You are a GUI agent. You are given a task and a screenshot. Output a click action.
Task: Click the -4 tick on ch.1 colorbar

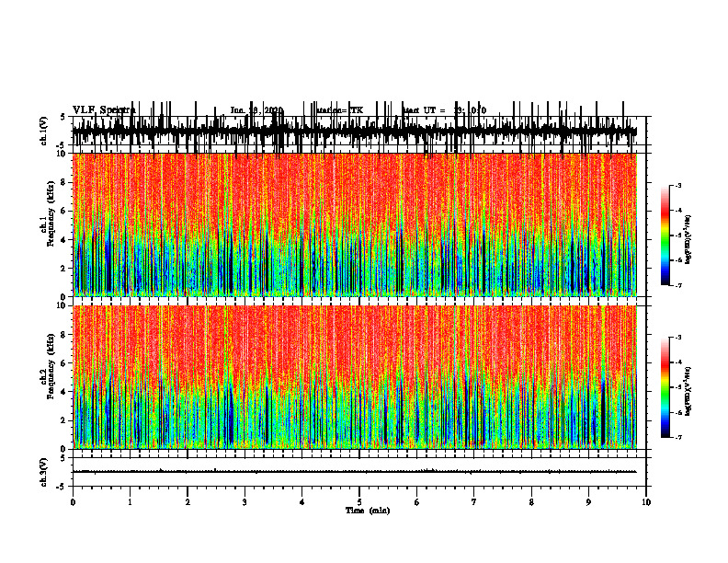click(x=677, y=211)
